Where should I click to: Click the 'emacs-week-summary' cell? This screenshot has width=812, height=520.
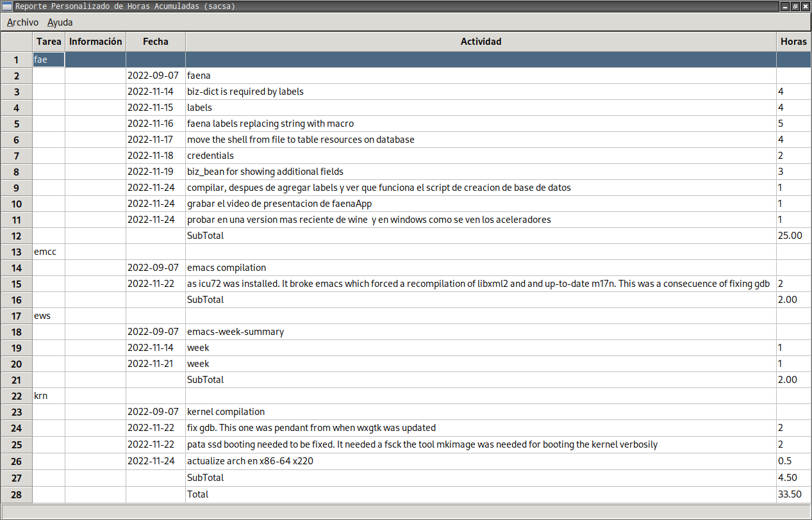click(x=481, y=332)
